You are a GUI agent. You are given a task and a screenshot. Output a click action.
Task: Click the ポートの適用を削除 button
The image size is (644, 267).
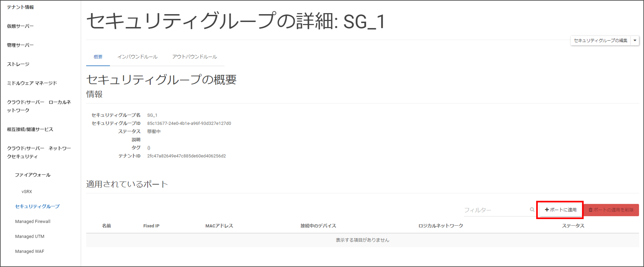point(611,210)
